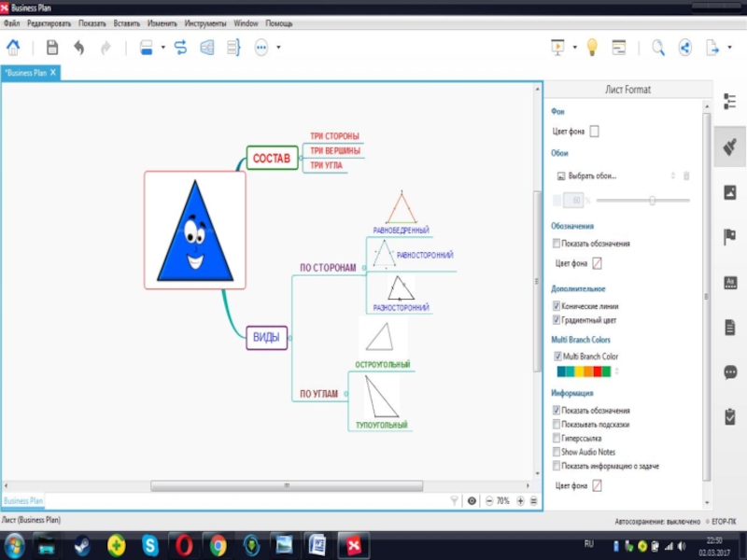Select the СОСТАВ topic
This screenshot has width=747, height=560.
pyautogui.click(x=272, y=158)
